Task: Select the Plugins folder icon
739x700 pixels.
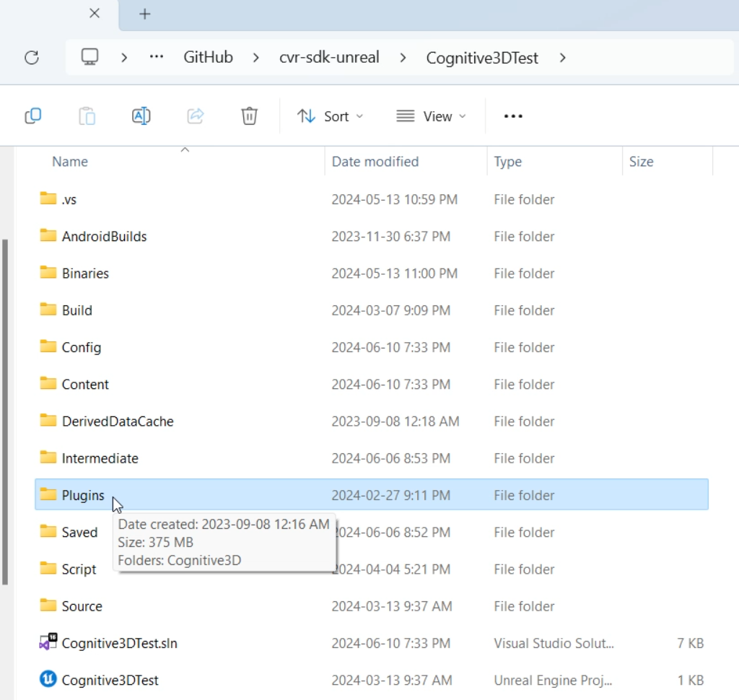Action: point(48,494)
